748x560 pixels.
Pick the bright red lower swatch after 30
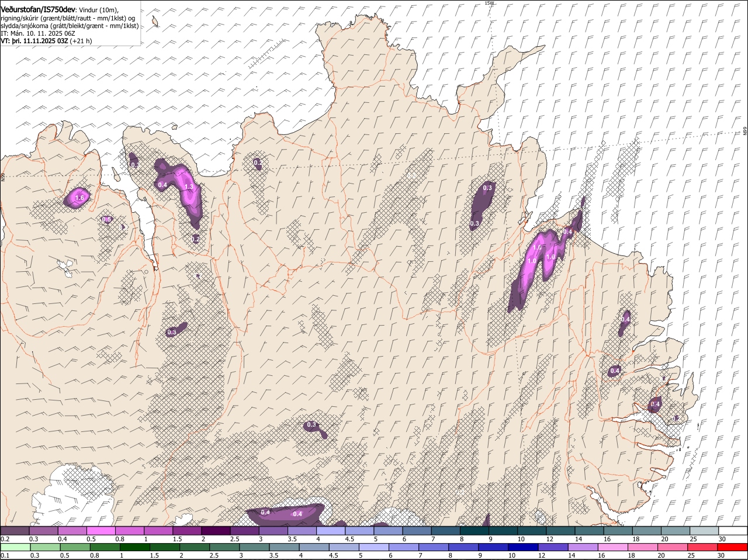click(733, 547)
